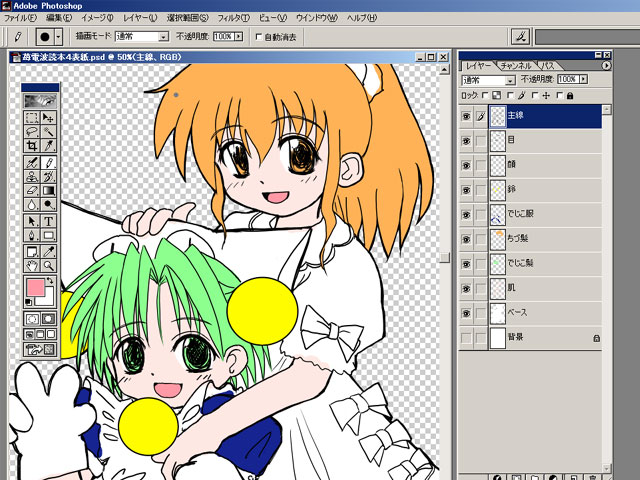Open the レイヤー(L) menu

point(140,18)
